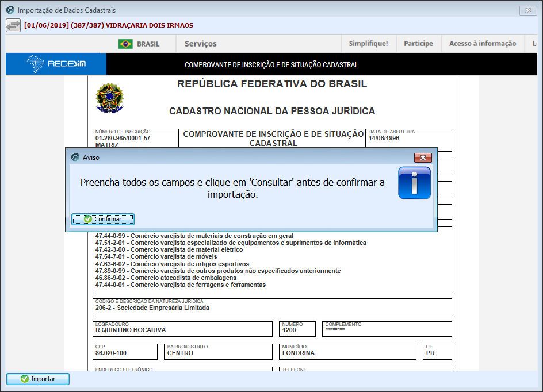This screenshot has height=392, width=543.
Task: Click the Aviso dialog title bar icon
Action: pos(75,157)
